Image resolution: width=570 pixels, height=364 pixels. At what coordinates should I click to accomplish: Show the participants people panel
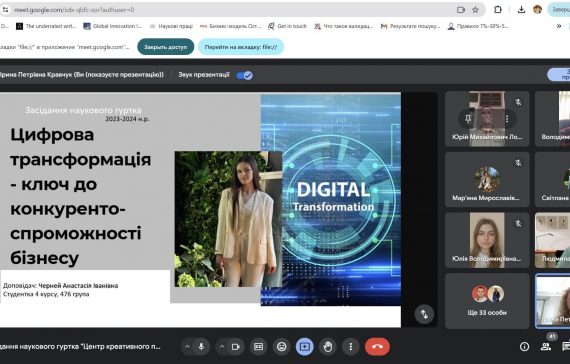pos(546,347)
